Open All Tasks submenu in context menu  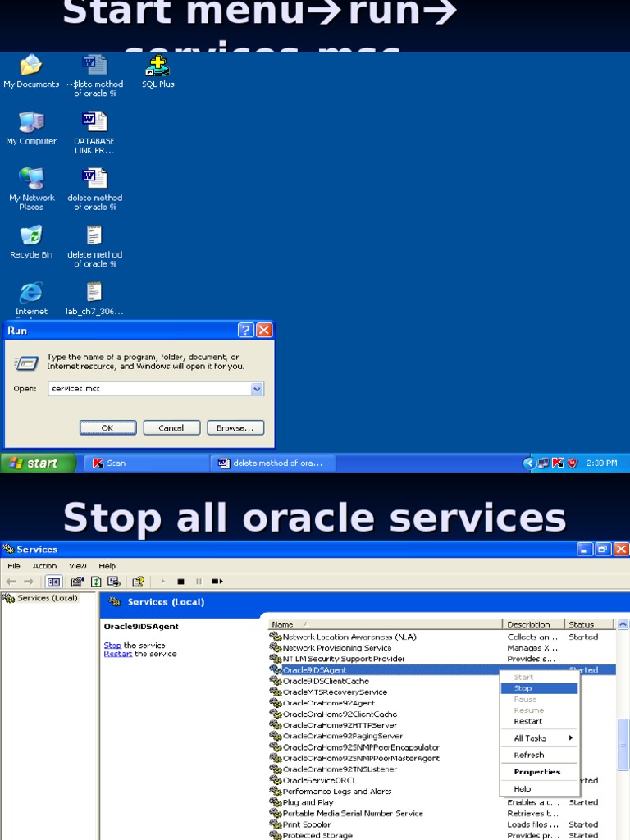[x=540, y=737]
